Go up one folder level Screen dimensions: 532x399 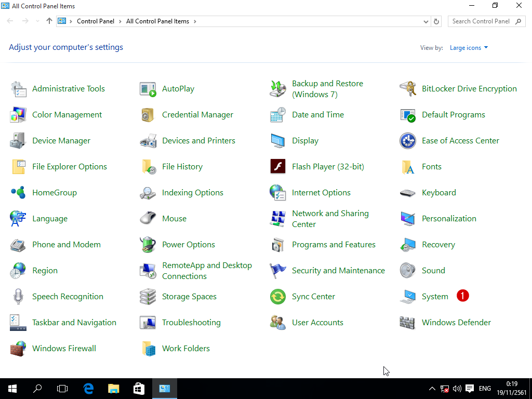49,21
